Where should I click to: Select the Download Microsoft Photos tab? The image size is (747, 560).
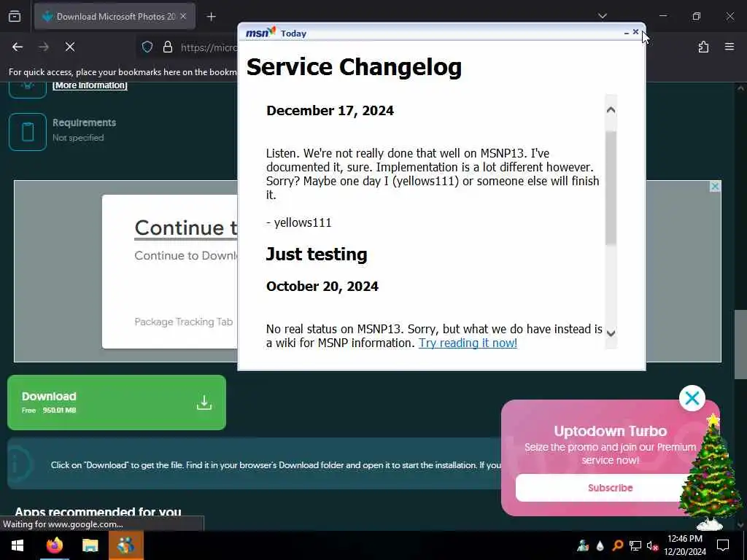115,17
